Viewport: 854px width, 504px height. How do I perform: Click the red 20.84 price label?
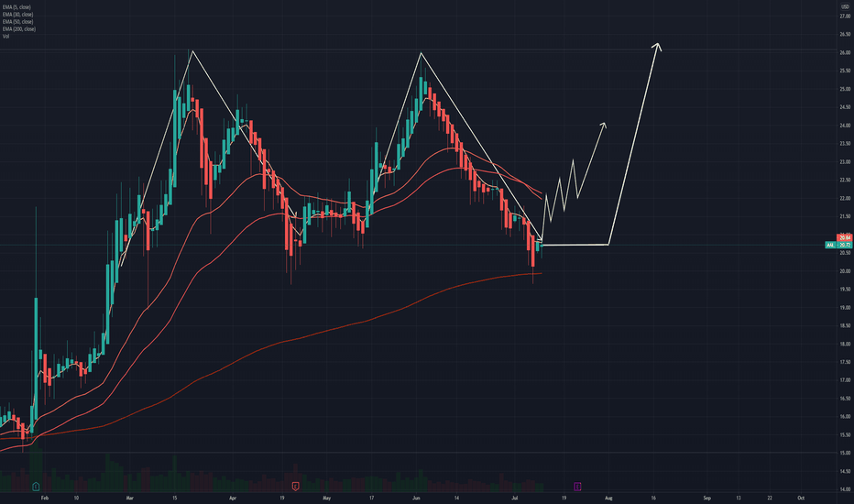click(x=845, y=237)
